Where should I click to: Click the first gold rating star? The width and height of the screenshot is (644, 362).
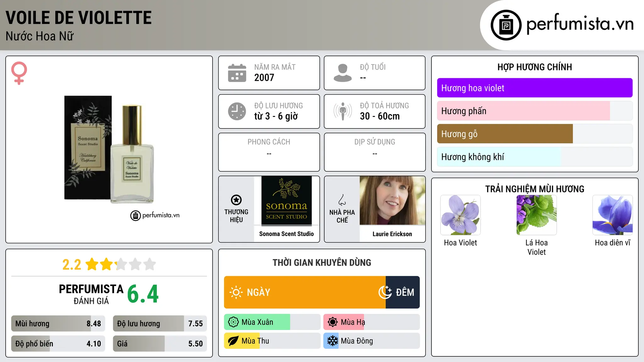click(x=92, y=264)
